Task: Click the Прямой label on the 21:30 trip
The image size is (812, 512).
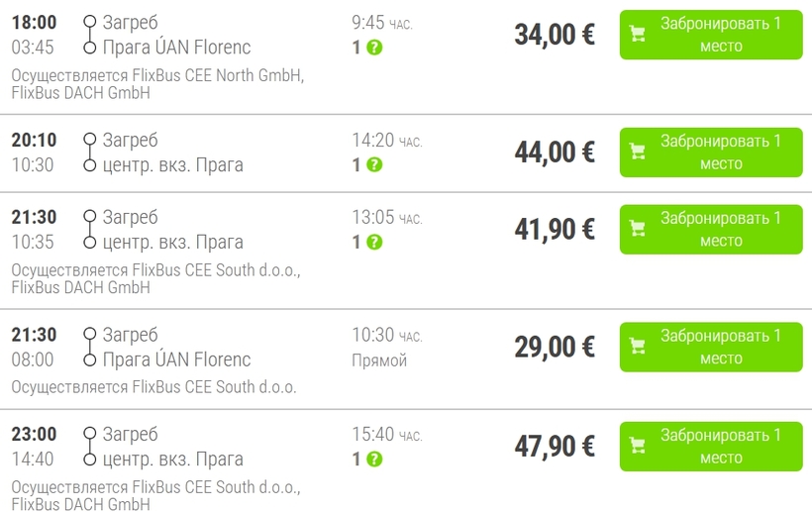Action: tap(379, 360)
